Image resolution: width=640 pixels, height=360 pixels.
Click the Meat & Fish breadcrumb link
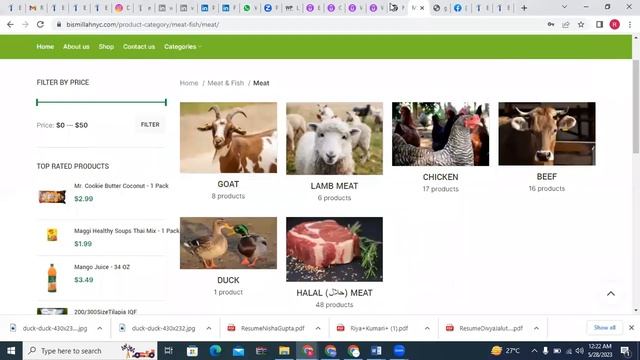click(x=226, y=83)
